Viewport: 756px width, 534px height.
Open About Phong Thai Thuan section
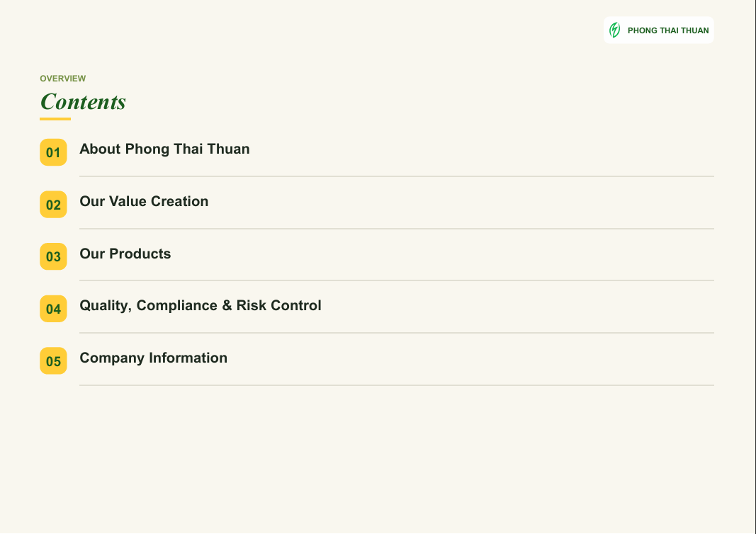[164, 149]
